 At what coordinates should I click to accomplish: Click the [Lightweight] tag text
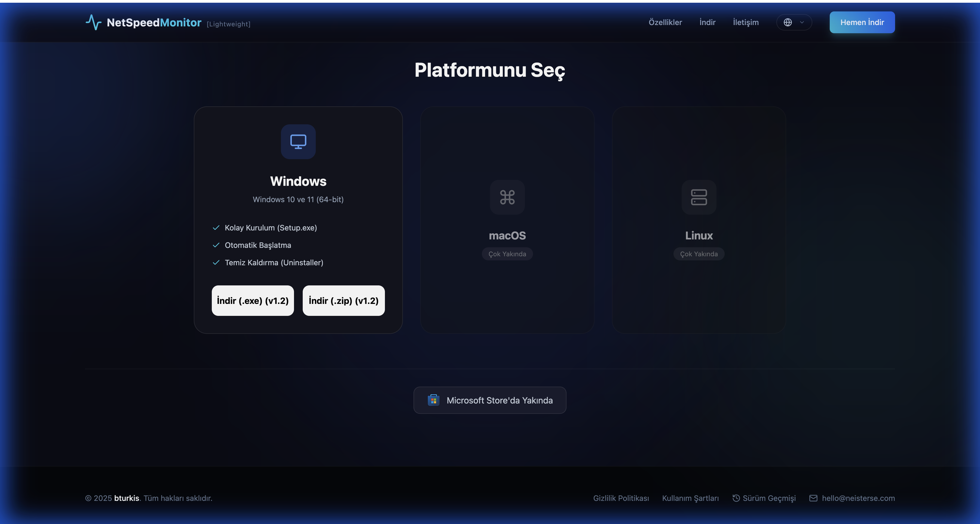(x=228, y=24)
